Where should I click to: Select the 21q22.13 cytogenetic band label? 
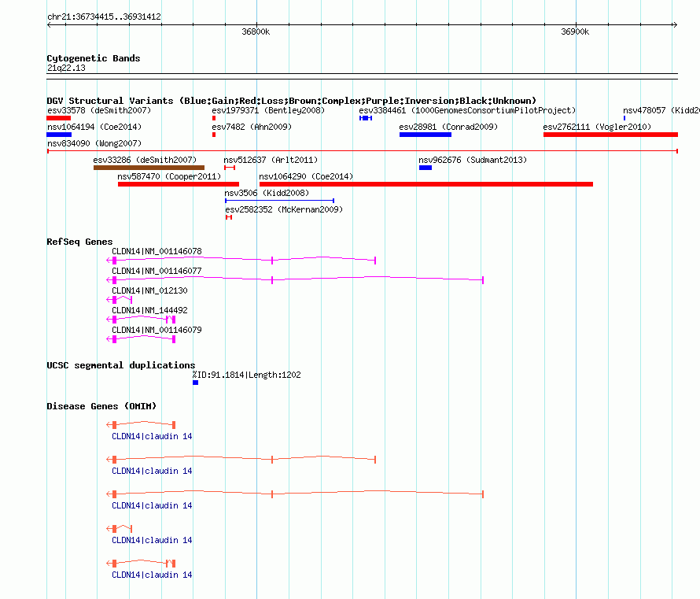66,68
